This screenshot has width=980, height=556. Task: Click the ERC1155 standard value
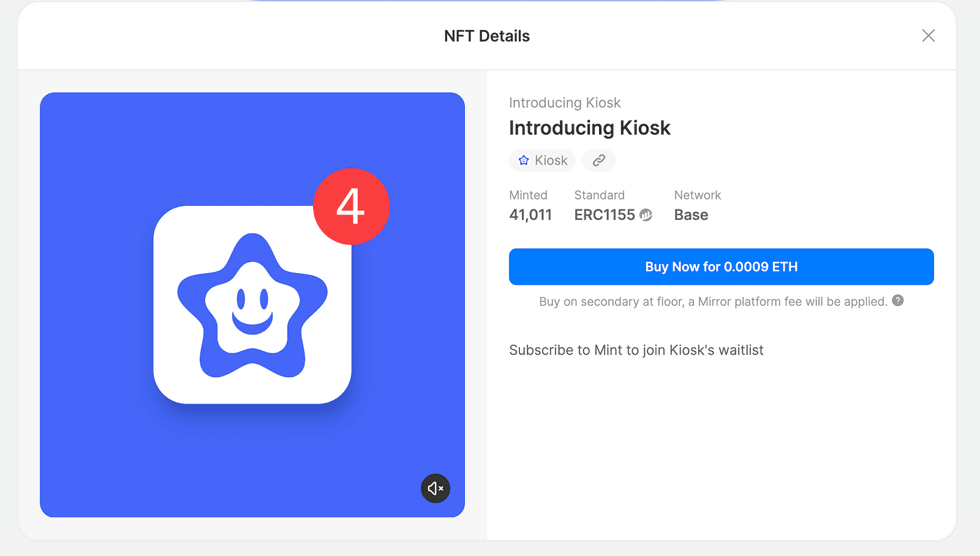coord(605,215)
